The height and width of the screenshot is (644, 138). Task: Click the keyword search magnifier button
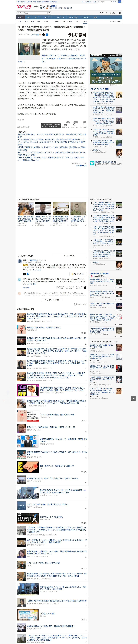[49, 13]
